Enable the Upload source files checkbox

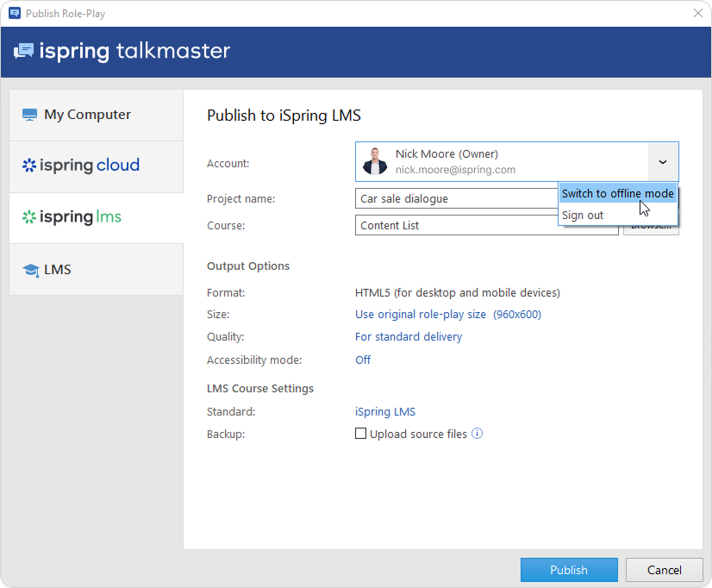coord(361,434)
